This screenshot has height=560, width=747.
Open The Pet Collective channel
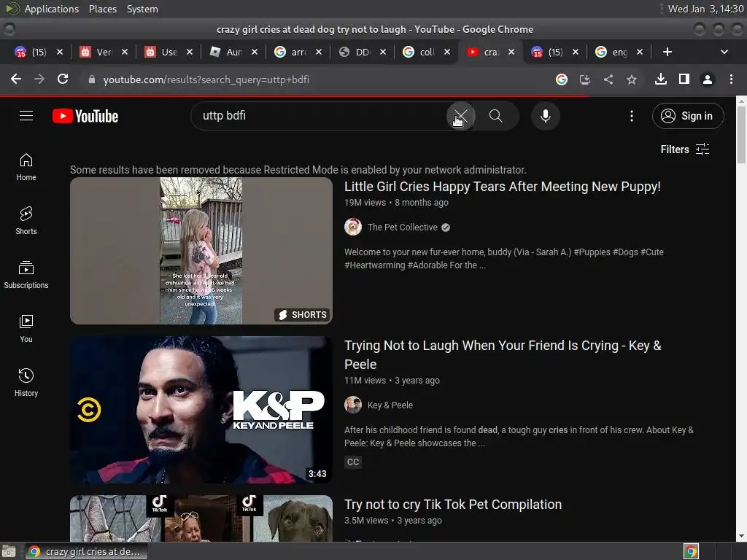[x=402, y=227]
